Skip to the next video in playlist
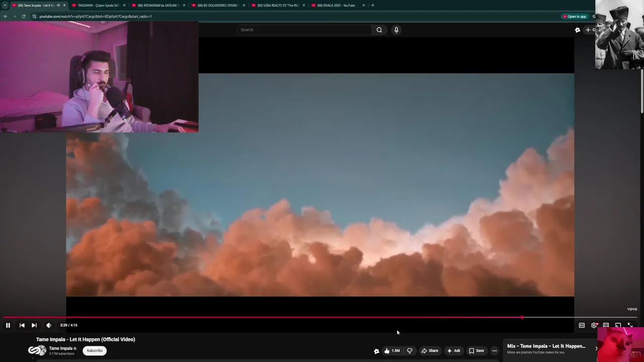This screenshot has height=362, width=644. [x=34, y=325]
